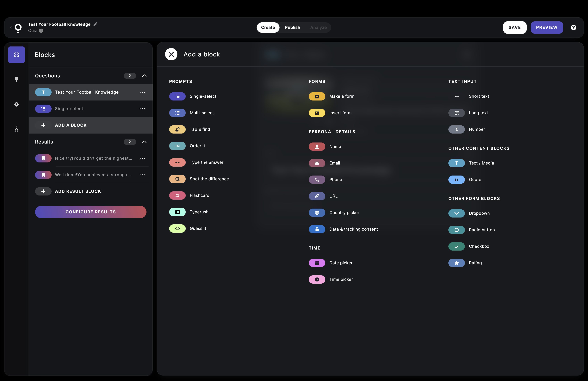Image resolution: width=588 pixels, height=381 pixels.
Task: Add a Checkbox form block
Action: click(x=478, y=246)
